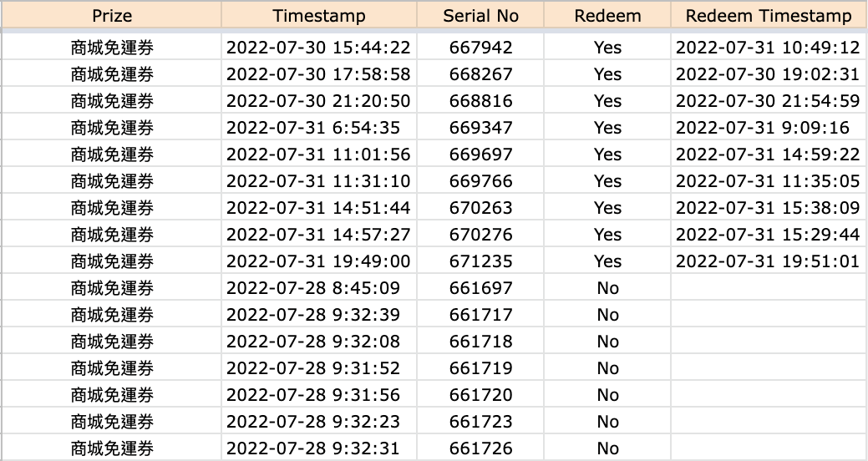
Task: Click the No cell for serial 661697
Action: [607, 288]
